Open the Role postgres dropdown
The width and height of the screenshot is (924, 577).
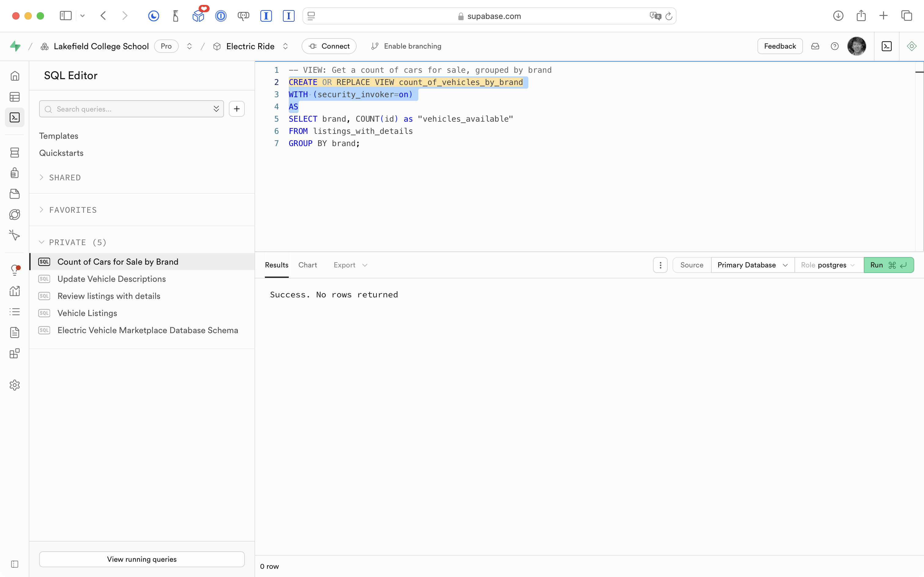click(x=828, y=265)
